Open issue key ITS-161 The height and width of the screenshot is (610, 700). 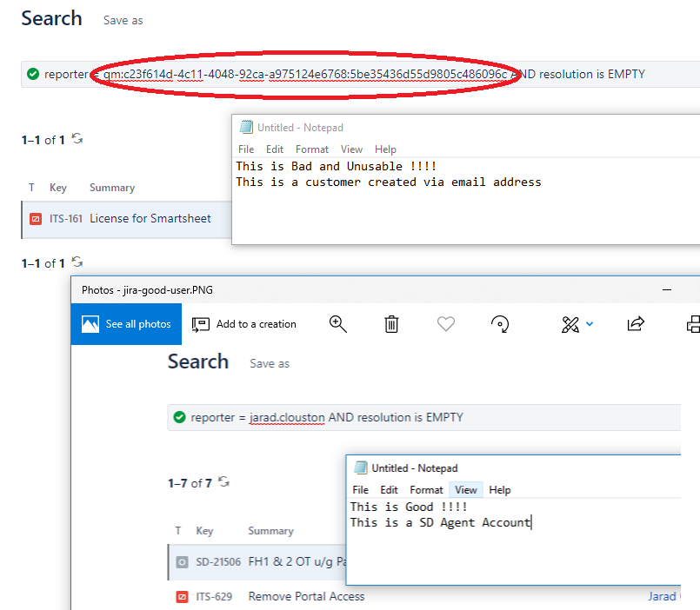[x=65, y=219]
